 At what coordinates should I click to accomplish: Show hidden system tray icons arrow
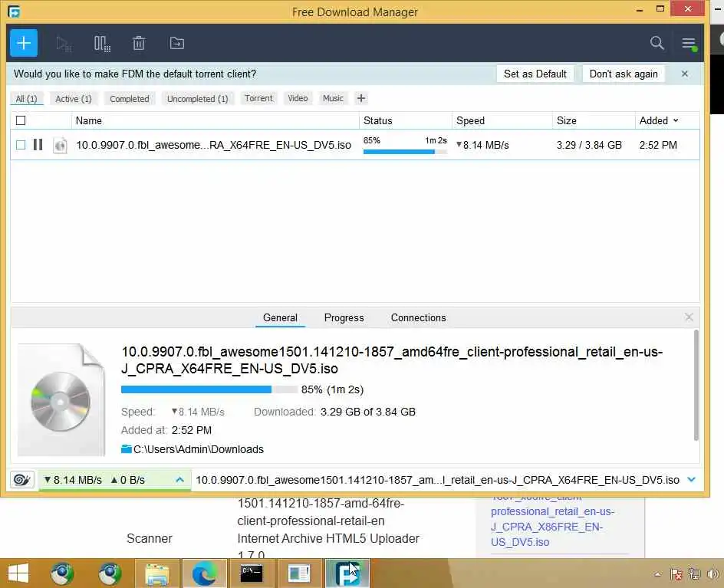657,574
